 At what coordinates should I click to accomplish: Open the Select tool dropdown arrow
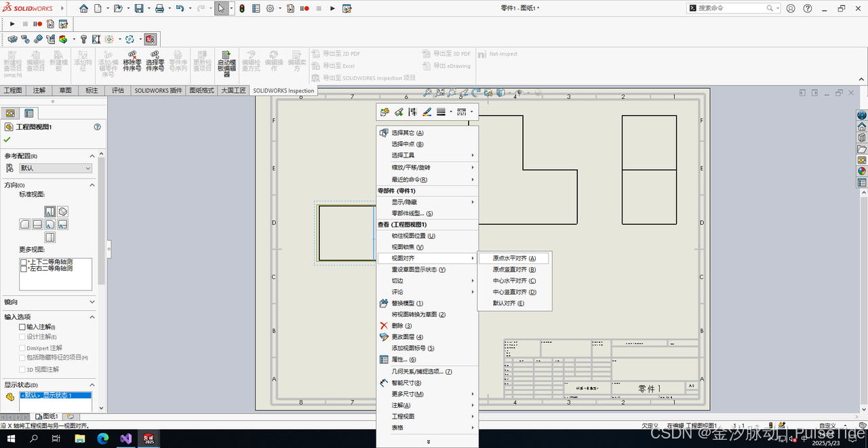coord(231,9)
